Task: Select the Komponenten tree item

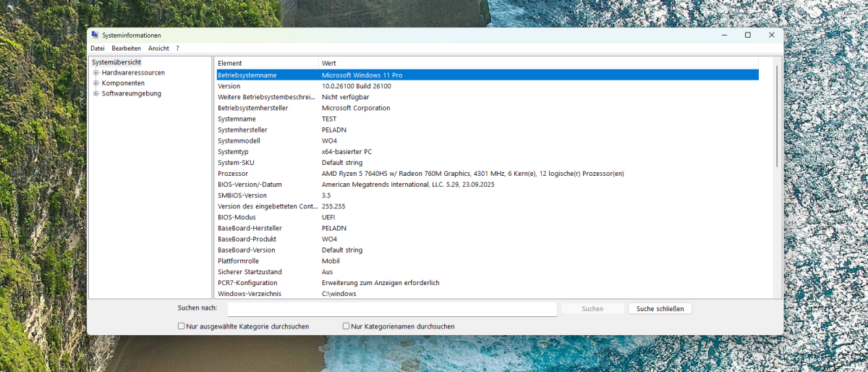Action: click(123, 83)
